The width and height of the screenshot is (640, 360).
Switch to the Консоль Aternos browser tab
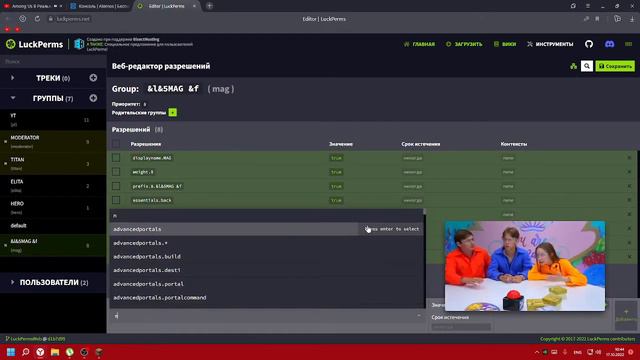click(99, 6)
